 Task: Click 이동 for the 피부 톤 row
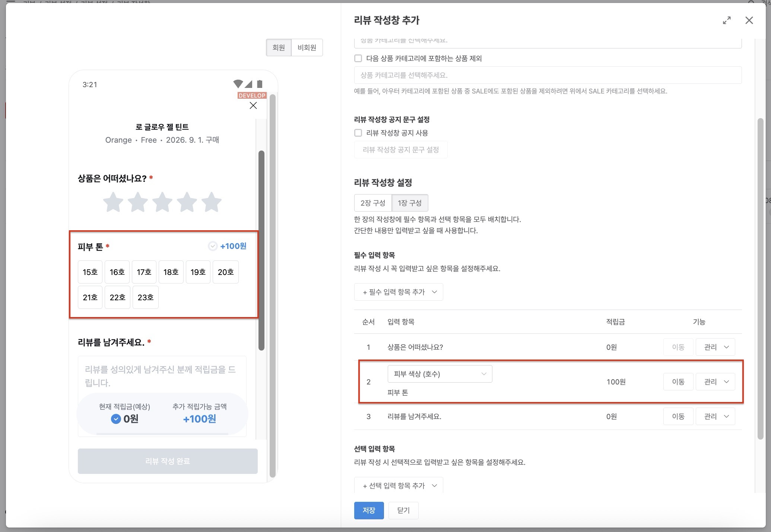pyautogui.click(x=678, y=382)
